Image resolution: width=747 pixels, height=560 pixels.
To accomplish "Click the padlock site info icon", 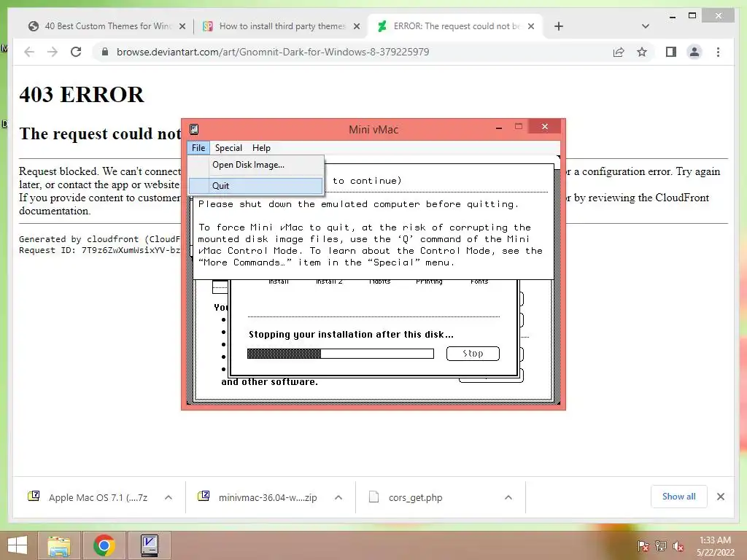I will click(x=105, y=52).
